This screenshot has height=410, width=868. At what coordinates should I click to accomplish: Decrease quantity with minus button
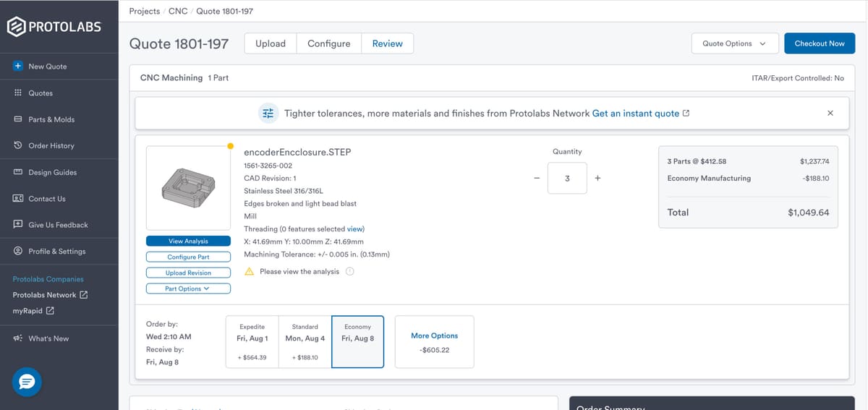(x=537, y=178)
